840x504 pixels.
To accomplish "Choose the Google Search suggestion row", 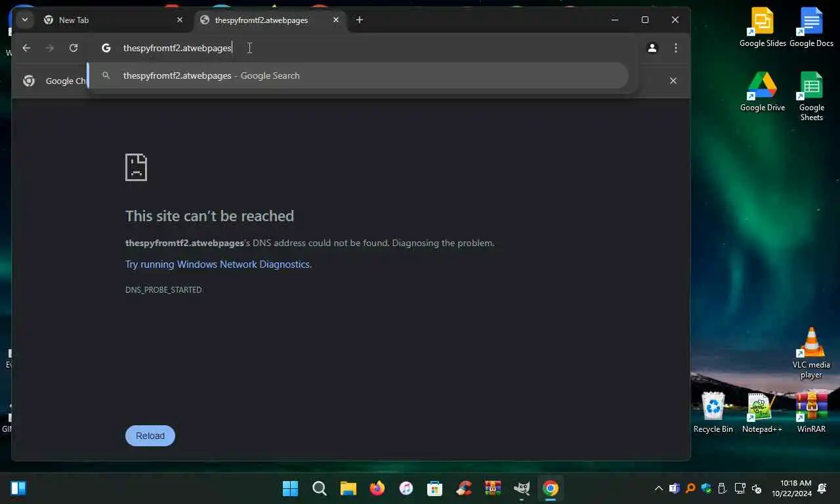I will pyautogui.click(x=358, y=75).
